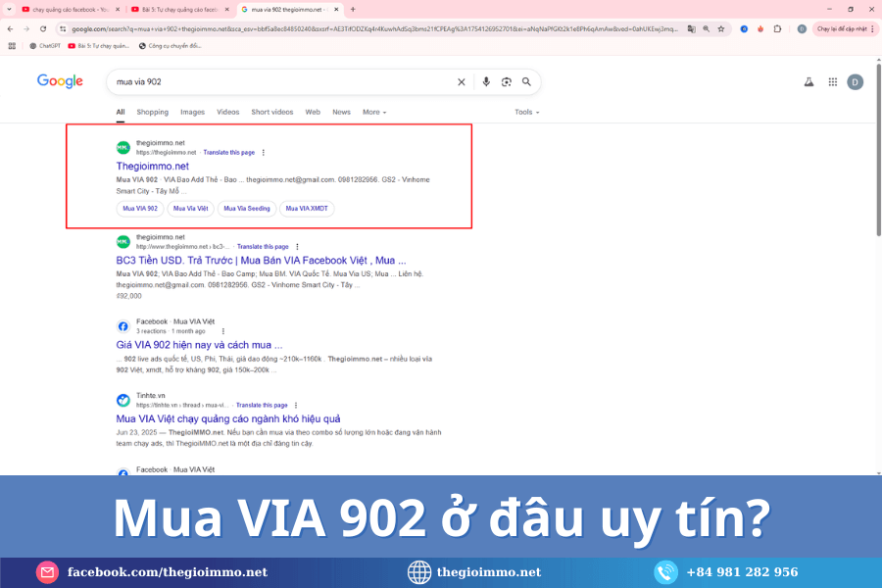Open Google apps grid launcher
This screenshot has height=588, width=882.
click(x=832, y=82)
